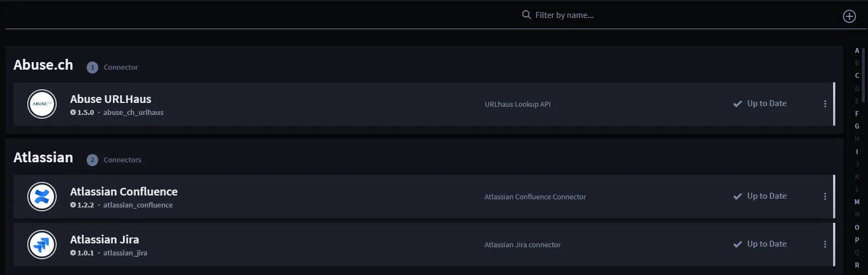The image size is (868, 275).
Task: Open the Atlassian Jira logo icon
Action: pyautogui.click(x=42, y=245)
